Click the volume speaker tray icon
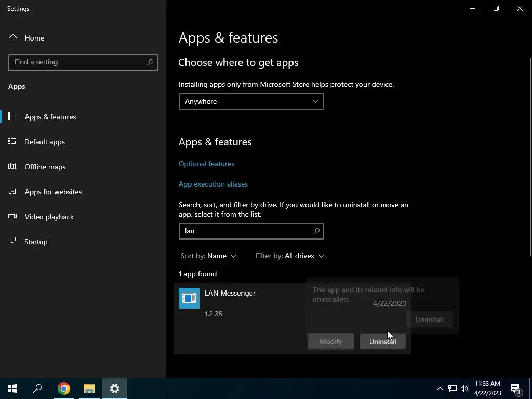 tap(464, 389)
